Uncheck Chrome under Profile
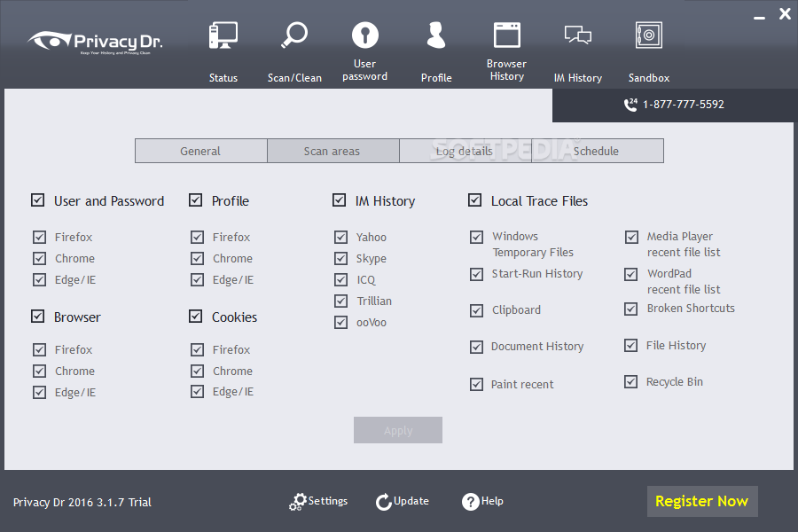Screen dimensions: 798x532 197,259
